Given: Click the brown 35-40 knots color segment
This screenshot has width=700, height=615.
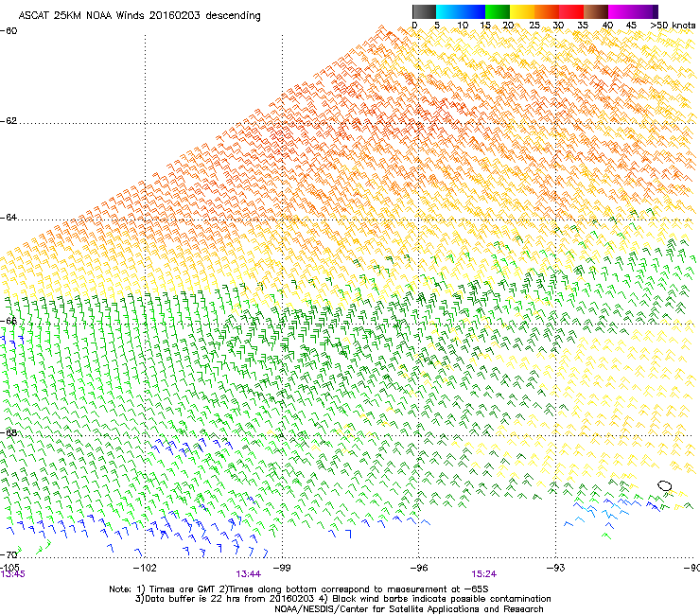Looking at the screenshot, I should pos(596,11).
